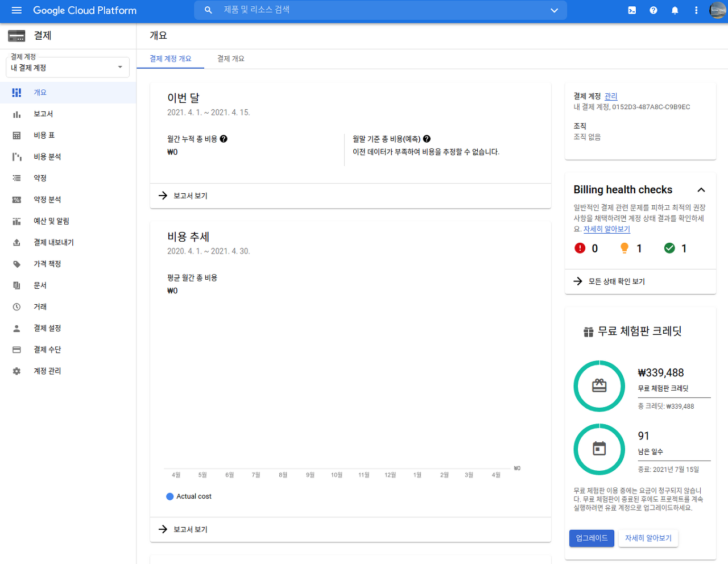This screenshot has height=564, width=728.
Task: Click the 비용 분석 icon
Action: coord(16,157)
